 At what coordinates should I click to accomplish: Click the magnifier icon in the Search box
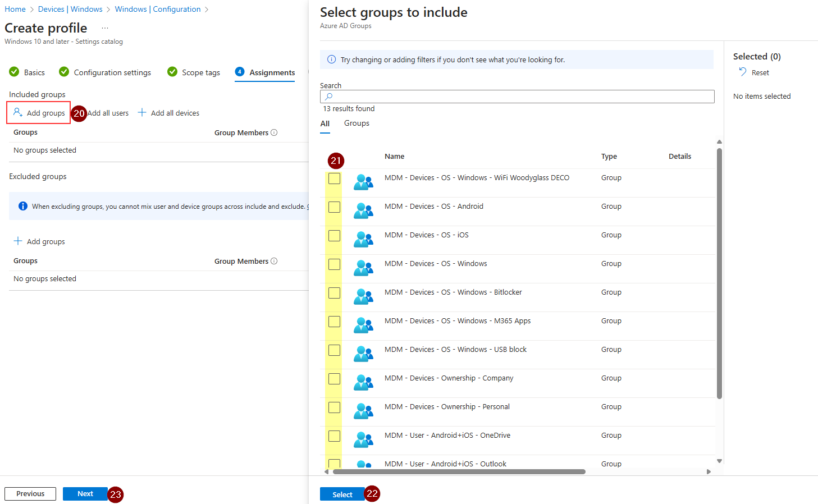[329, 97]
